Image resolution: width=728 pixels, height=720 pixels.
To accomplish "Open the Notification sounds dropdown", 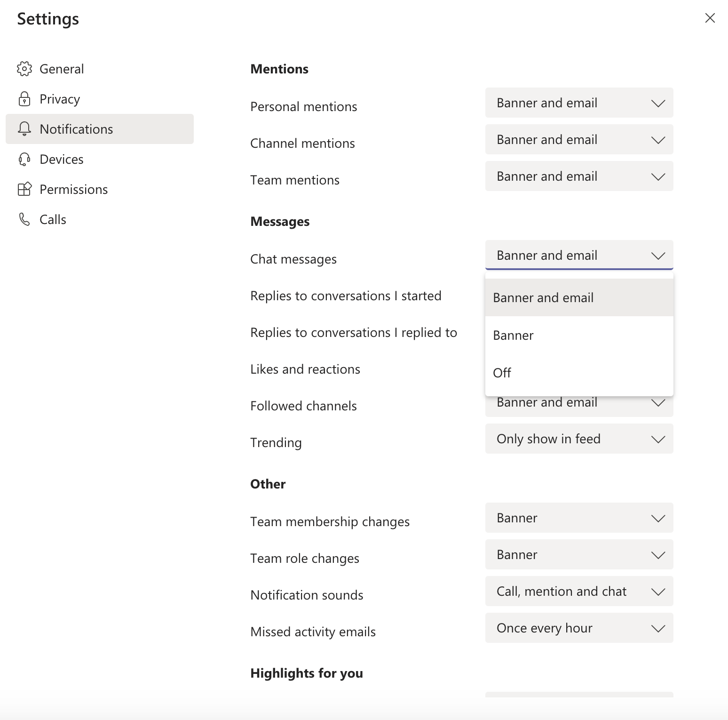I will (x=579, y=591).
